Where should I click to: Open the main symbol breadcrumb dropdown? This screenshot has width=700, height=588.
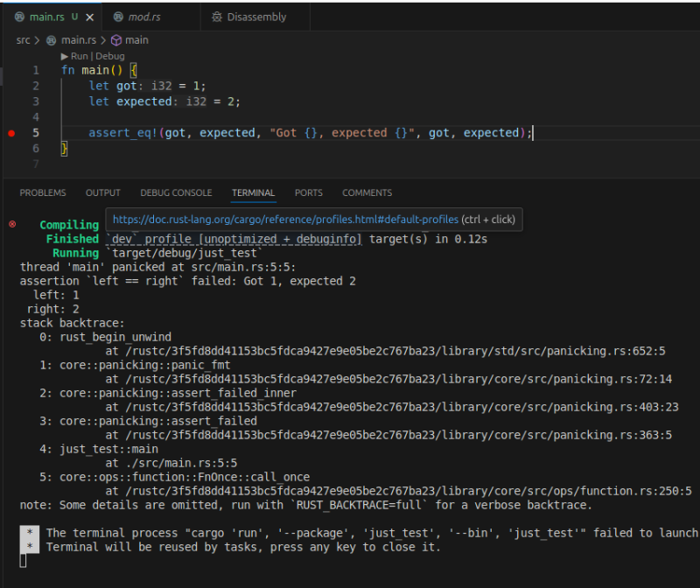136,40
